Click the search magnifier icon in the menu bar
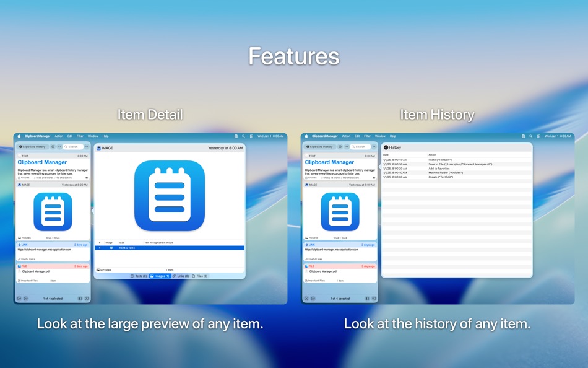This screenshot has height=368, width=588. click(243, 136)
